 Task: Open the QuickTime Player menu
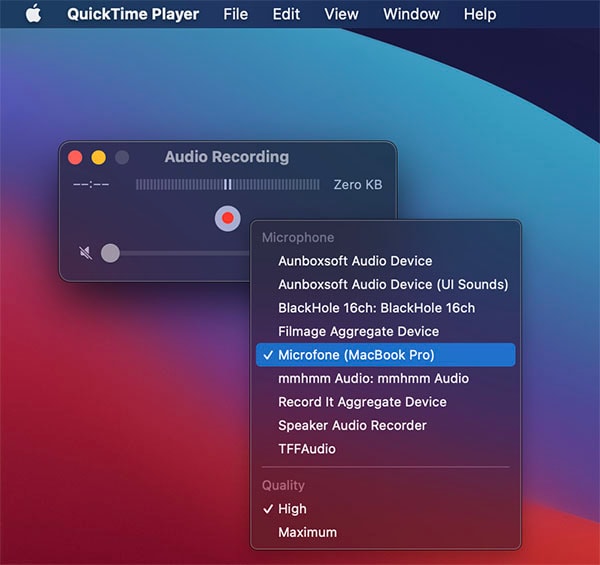tap(133, 15)
